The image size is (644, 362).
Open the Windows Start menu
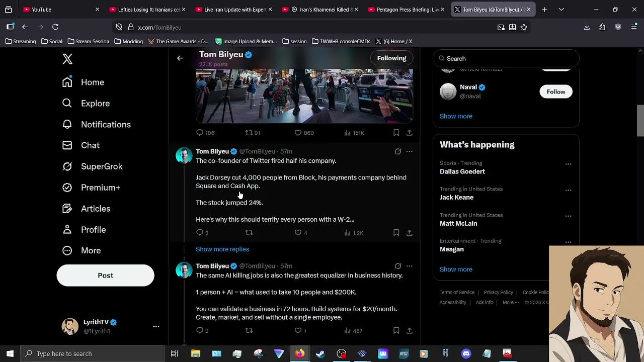click(10, 353)
